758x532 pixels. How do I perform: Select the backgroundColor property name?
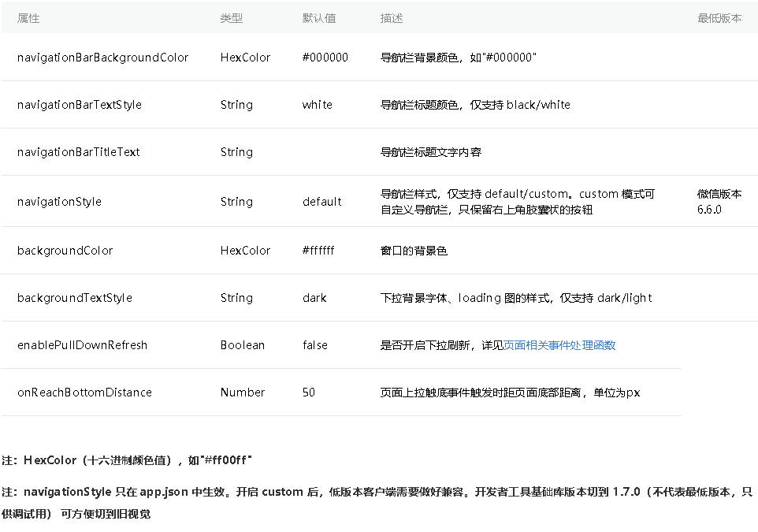point(65,251)
